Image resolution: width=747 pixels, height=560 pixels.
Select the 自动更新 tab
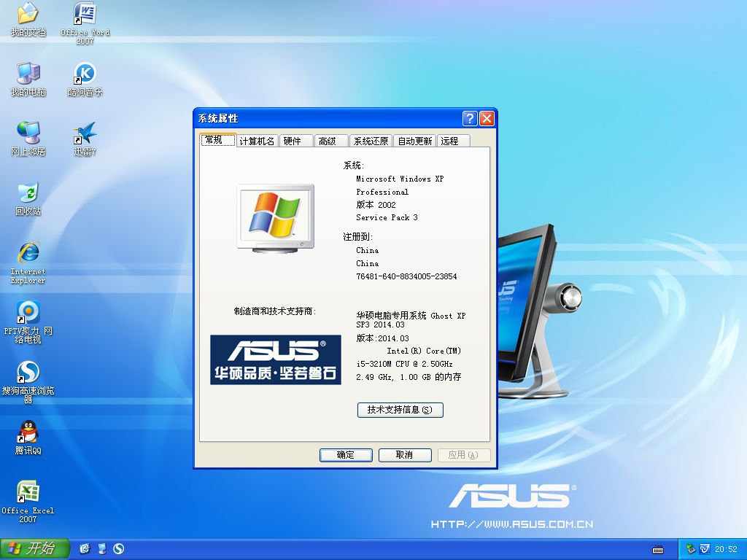pyautogui.click(x=414, y=141)
